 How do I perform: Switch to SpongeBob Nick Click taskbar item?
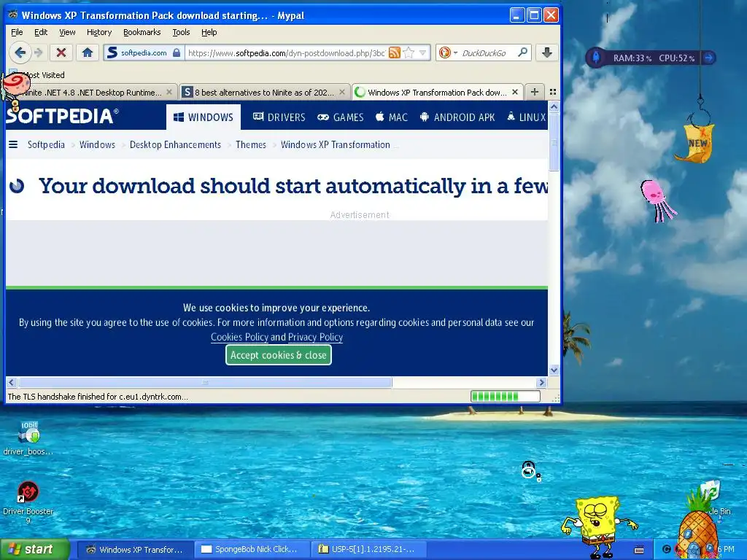coord(251,549)
